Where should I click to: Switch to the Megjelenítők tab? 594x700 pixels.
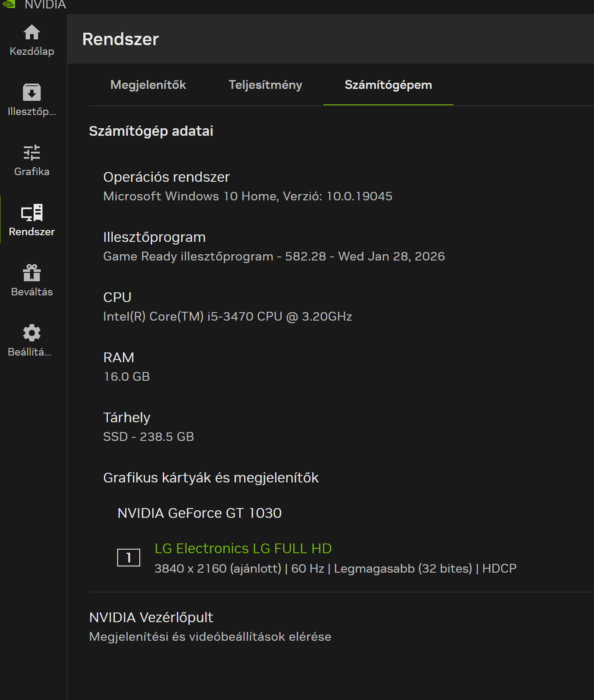(148, 85)
